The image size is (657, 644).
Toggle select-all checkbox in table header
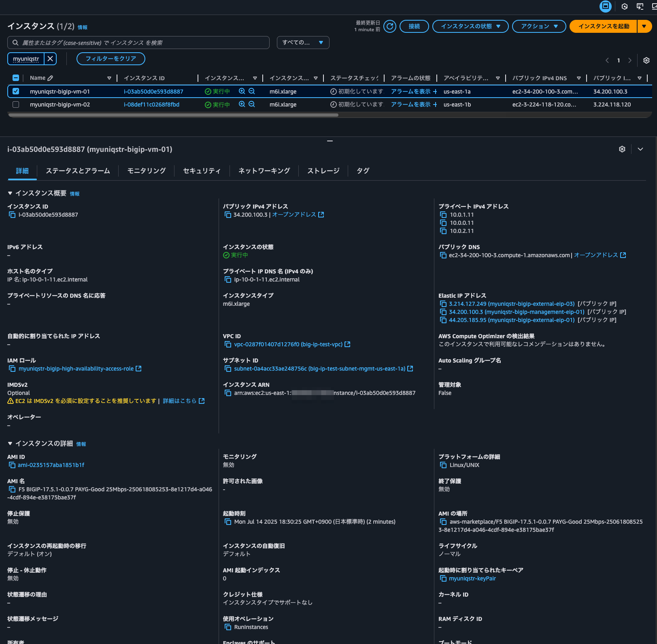[x=16, y=78]
